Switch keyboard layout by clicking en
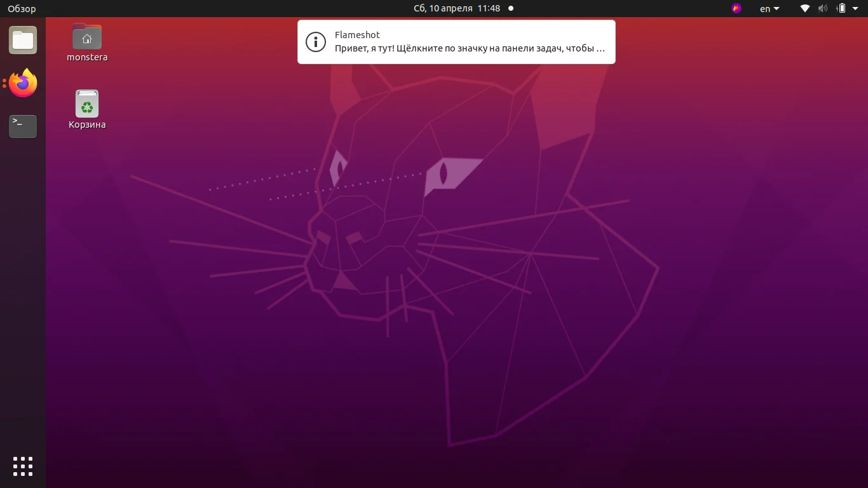 [x=764, y=8]
